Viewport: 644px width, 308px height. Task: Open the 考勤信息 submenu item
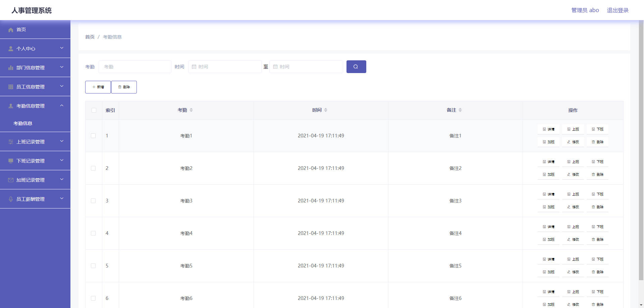point(23,123)
